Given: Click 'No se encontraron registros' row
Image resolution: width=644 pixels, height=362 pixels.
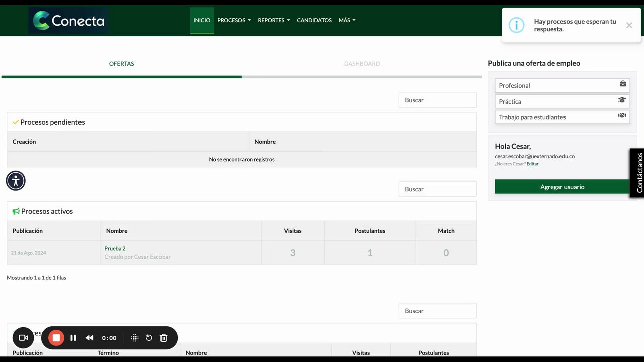Looking at the screenshot, I should (242, 159).
